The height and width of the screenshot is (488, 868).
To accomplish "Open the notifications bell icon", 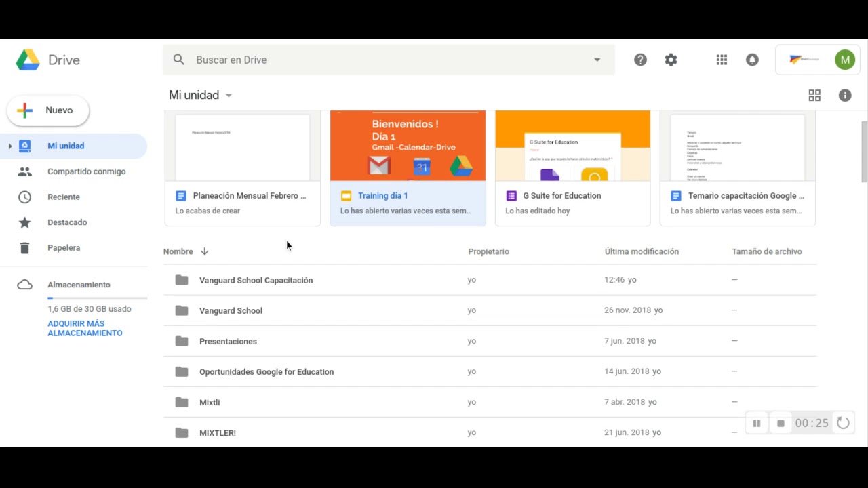I will click(x=752, y=60).
